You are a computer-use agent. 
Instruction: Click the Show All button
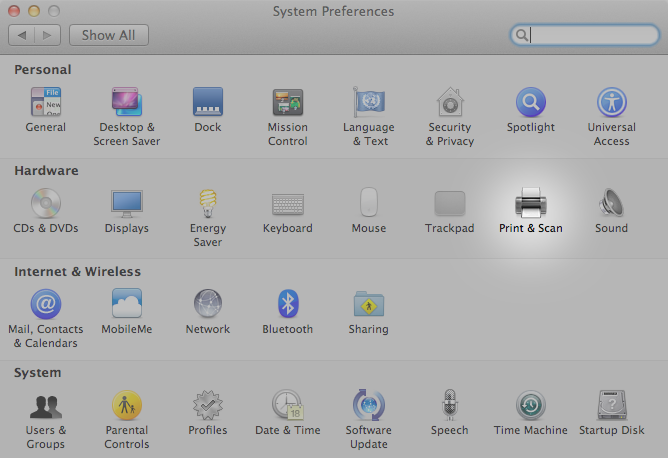pyautogui.click(x=109, y=35)
